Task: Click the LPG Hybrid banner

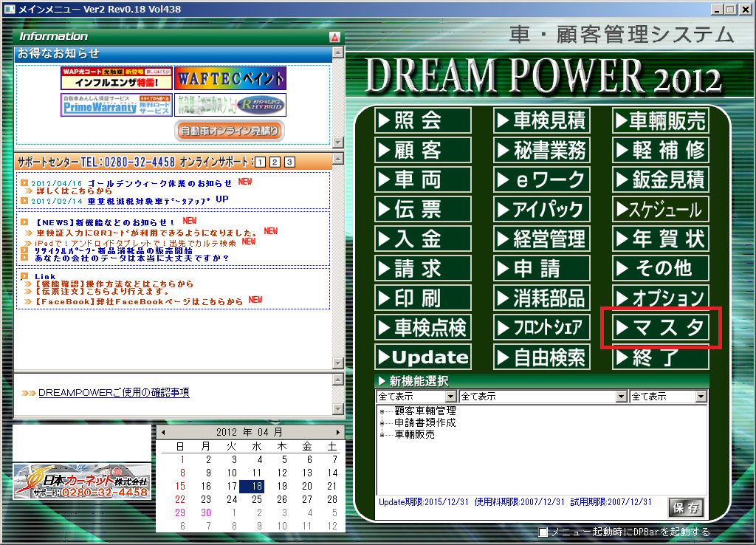Action: [230, 105]
